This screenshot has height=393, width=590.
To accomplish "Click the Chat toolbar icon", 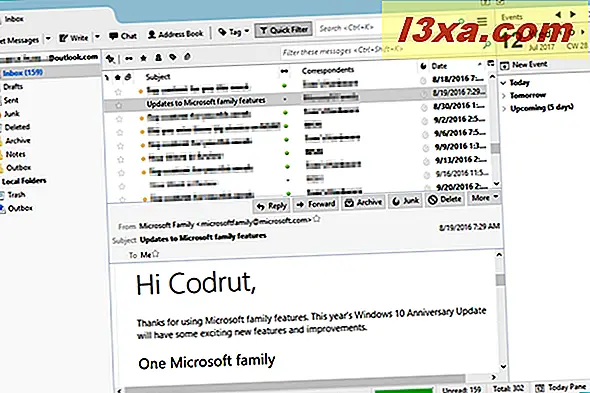I will coord(113,36).
